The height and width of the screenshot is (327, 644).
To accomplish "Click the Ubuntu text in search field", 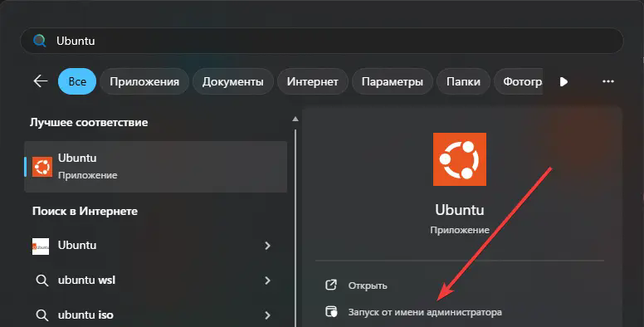I will (x=76, y=41).
